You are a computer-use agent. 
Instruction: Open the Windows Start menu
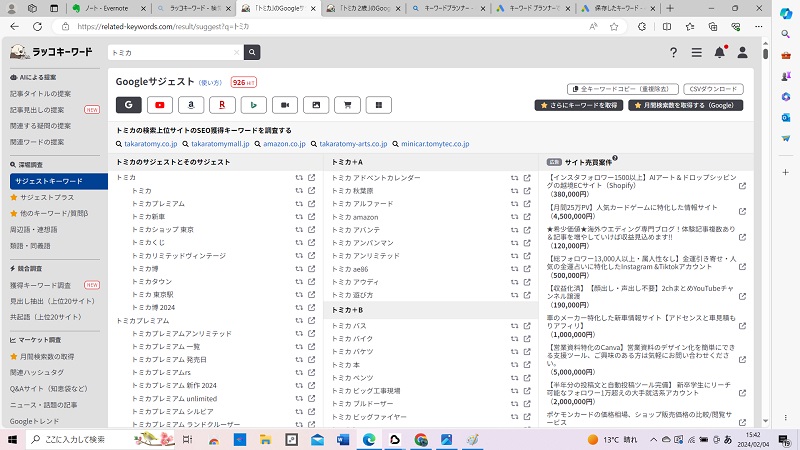[x=12, y=439]
